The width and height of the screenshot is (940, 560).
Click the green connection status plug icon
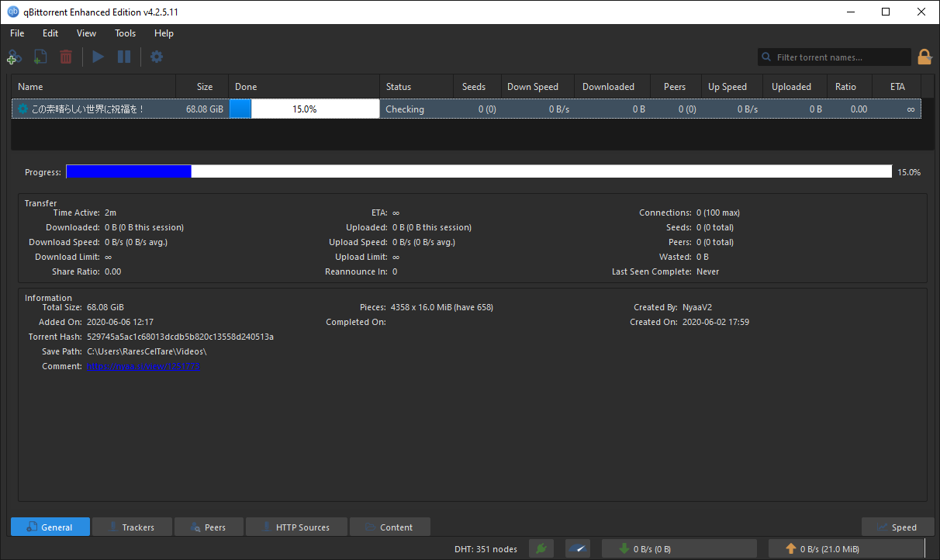[541, 549]
